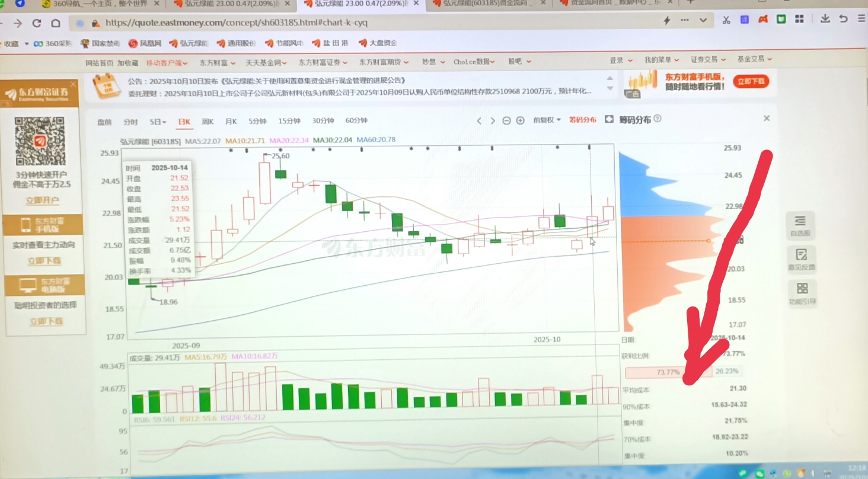Expand the 东方财富期货 menu
Viewport: 868px width, 479px height.
coord(384,62)
